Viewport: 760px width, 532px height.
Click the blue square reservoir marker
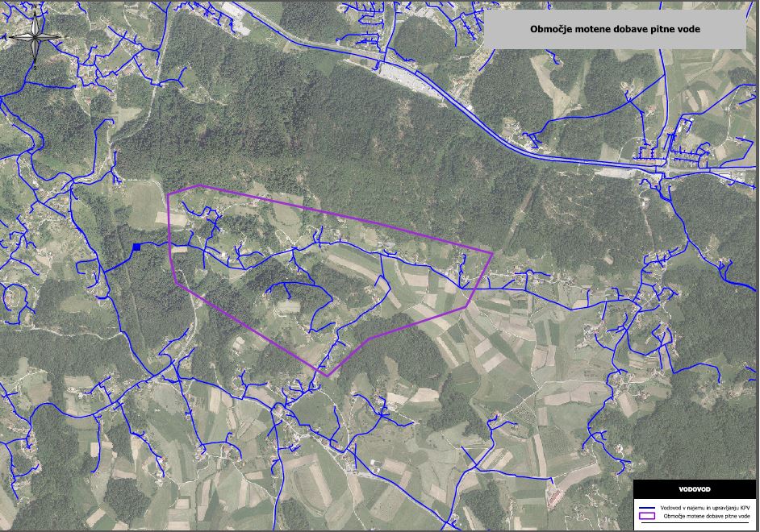click(137, 247)
